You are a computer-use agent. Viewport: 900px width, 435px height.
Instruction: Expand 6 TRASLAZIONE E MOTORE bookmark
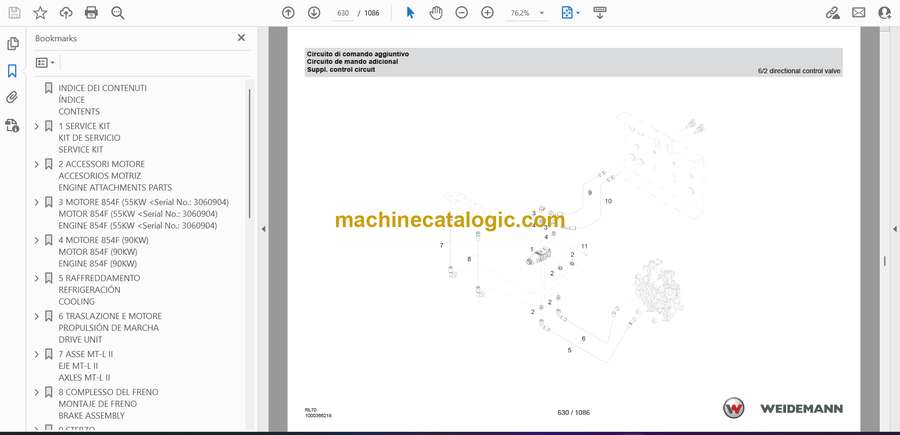coord(37,316)
